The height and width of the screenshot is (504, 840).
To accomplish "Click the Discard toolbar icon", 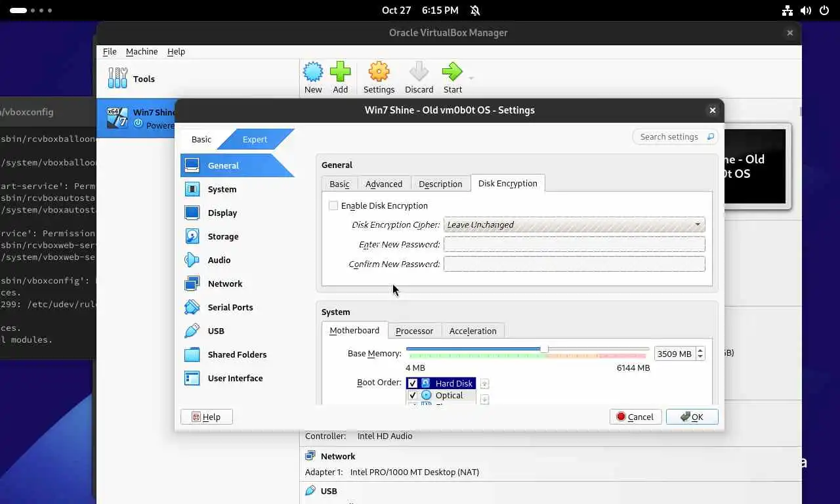I will [x=419, y=72].
